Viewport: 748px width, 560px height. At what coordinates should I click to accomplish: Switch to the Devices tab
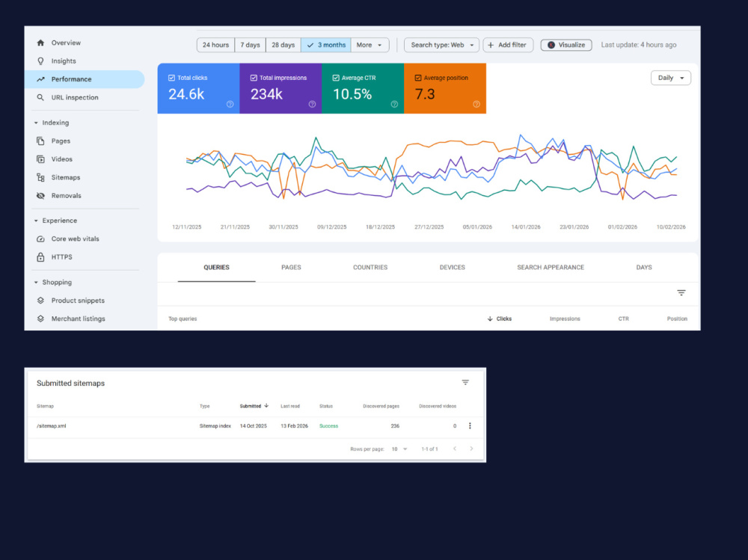[453, 268]
